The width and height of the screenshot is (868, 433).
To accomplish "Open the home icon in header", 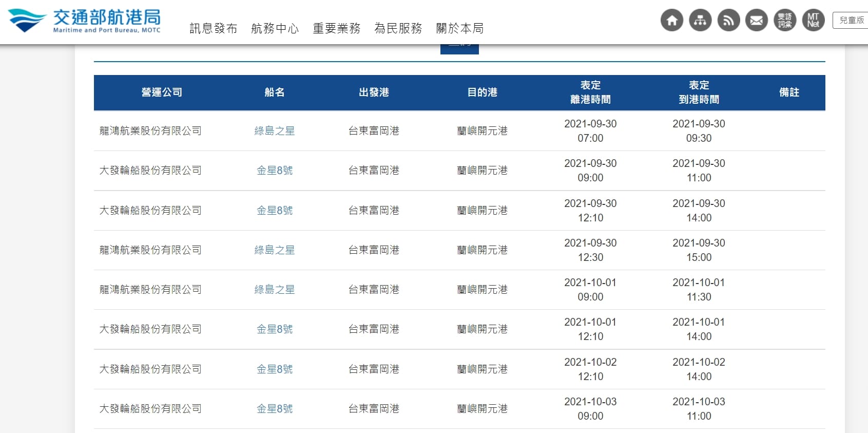I will pos(671,21).
